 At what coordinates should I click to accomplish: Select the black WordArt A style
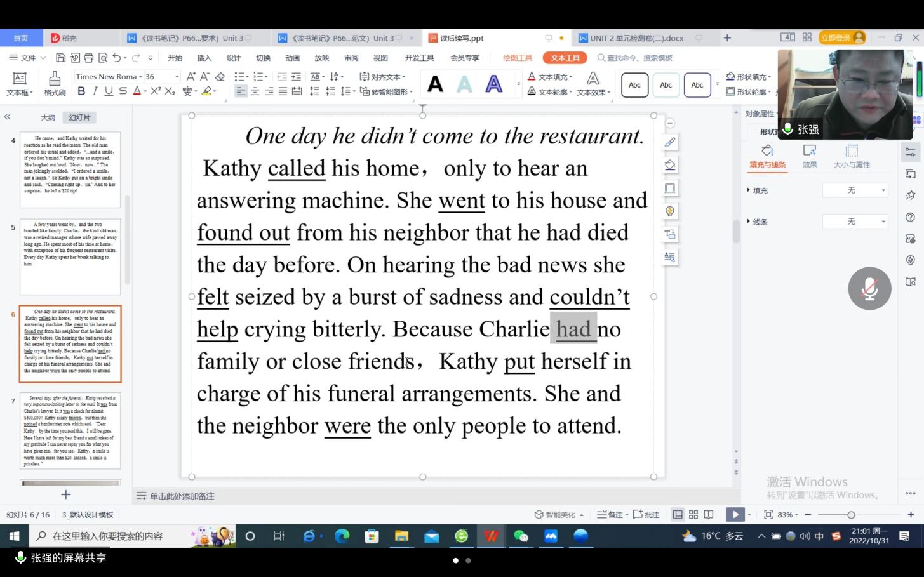click(x=435, y=84)
